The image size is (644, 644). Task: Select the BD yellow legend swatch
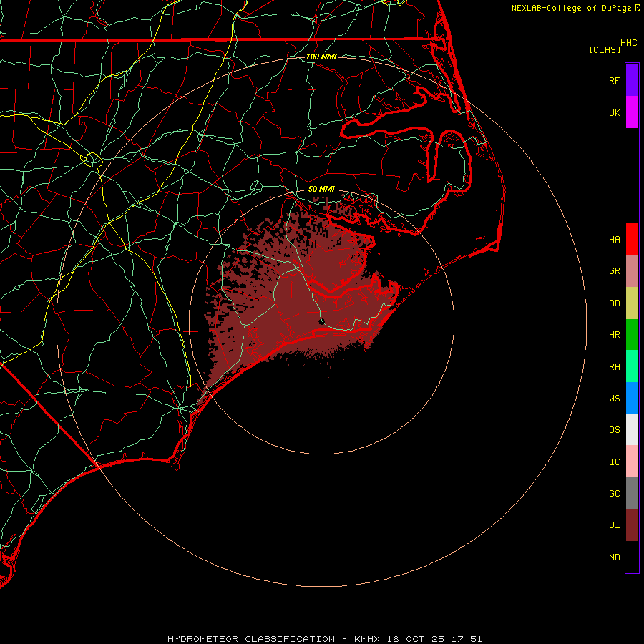coord(632,303)
